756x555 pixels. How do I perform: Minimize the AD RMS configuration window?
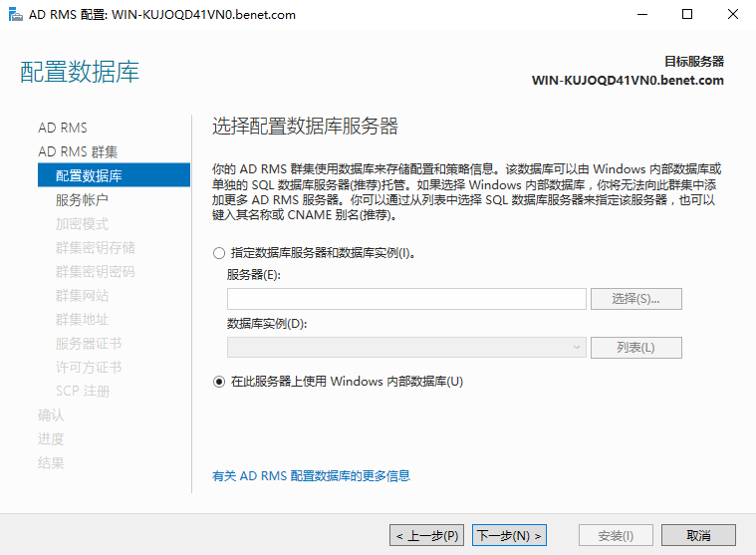tap(642, 15)
